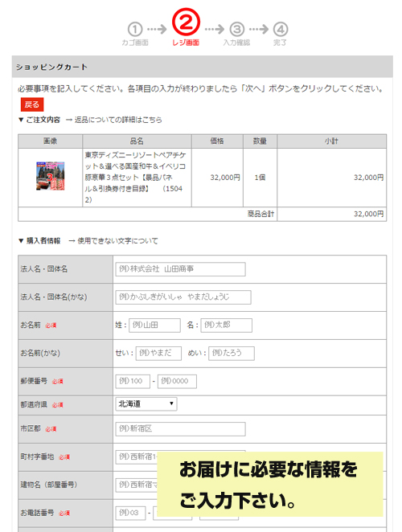
Task: Click the first phone number field 例)03
Action: point(130,513)
